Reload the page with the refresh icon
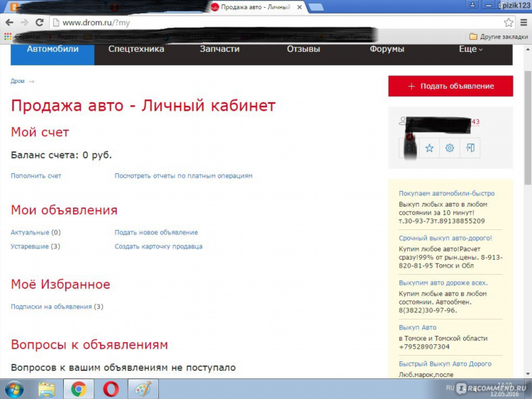The image size is (532, 399). click(x=39, y=23)
